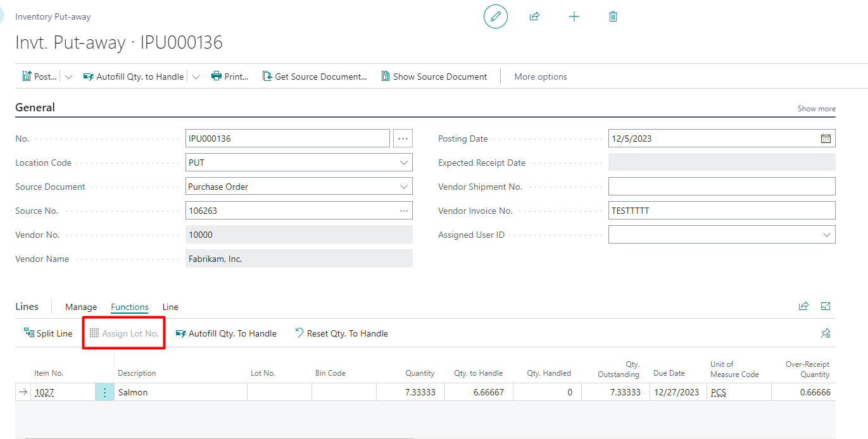Click Reset Qty. To Handle
This screenshot has height=439, width=868.
coord(341,333)
